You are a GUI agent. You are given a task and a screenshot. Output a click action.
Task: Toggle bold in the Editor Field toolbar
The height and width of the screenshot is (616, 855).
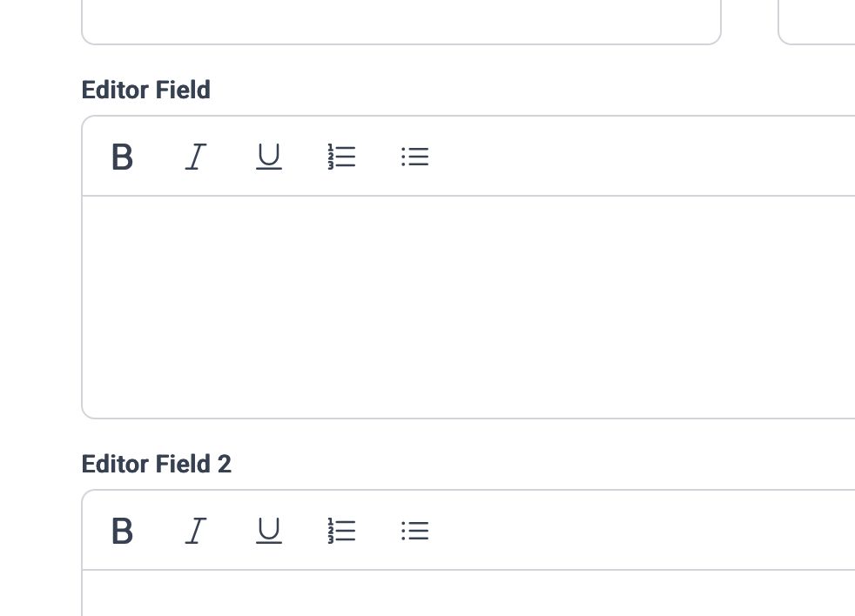pos(122,157)
